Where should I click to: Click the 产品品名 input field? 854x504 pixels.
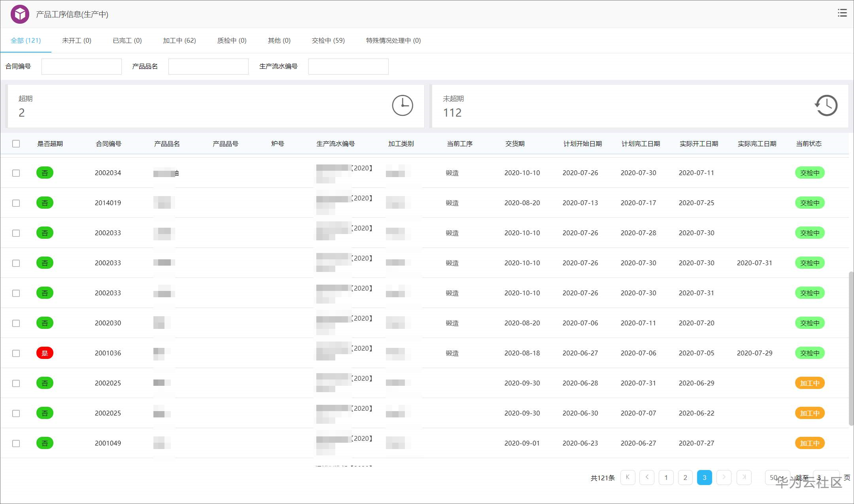pos(208,66)
